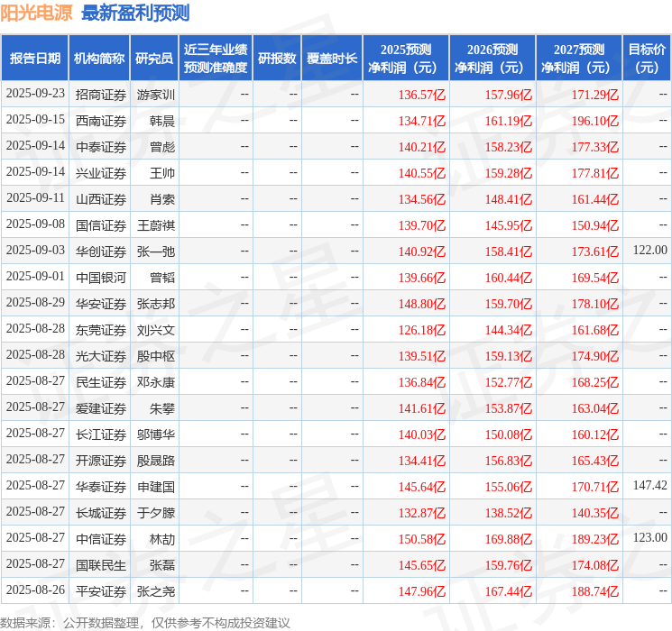Click analyst name 张一弛

point(156,251)
